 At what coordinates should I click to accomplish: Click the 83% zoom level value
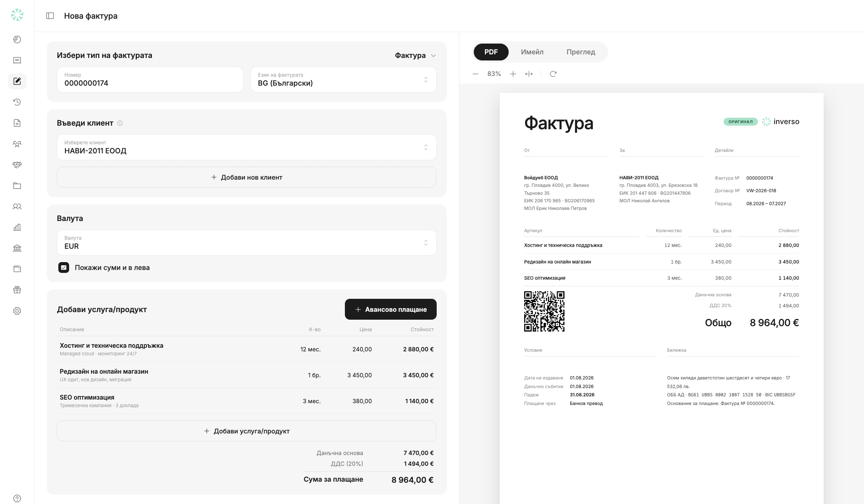(494, 74)
